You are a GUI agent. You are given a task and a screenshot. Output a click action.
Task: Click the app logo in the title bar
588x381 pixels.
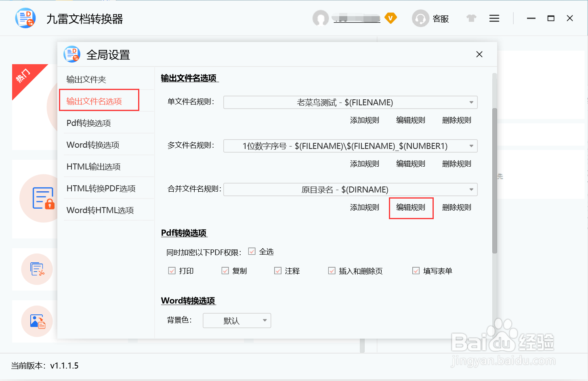(x=25, y=18)
